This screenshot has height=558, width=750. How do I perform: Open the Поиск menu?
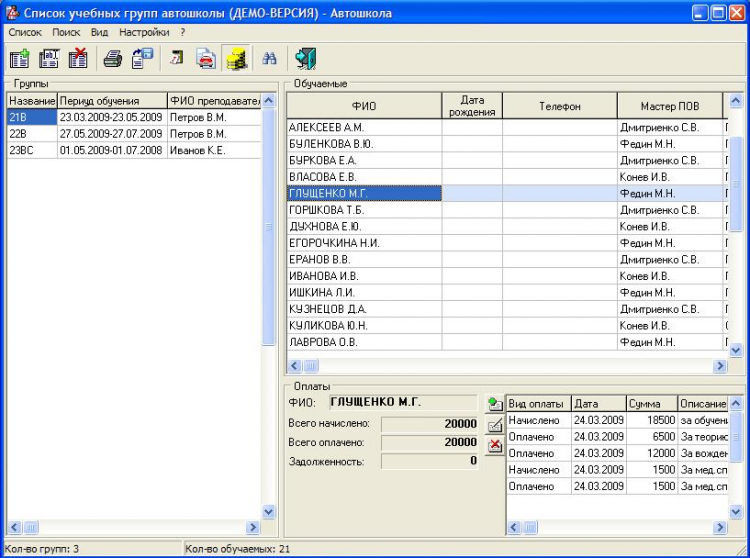pos(66,32)
